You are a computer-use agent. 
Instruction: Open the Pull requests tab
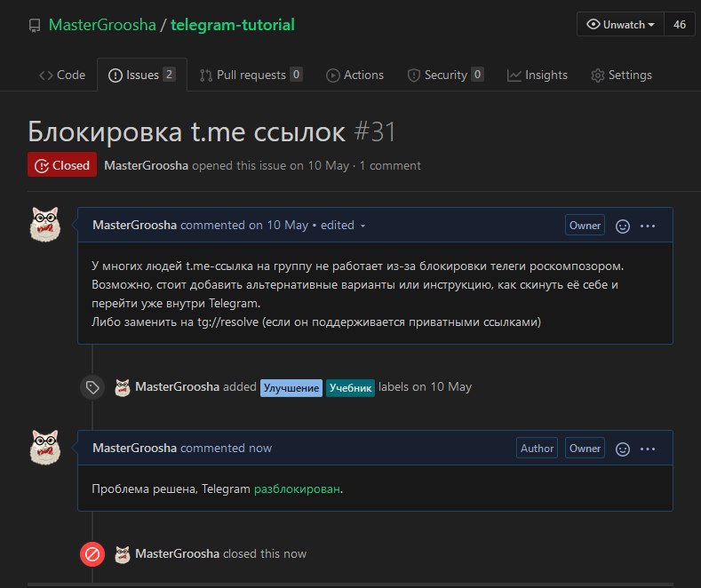pos(251,75)
